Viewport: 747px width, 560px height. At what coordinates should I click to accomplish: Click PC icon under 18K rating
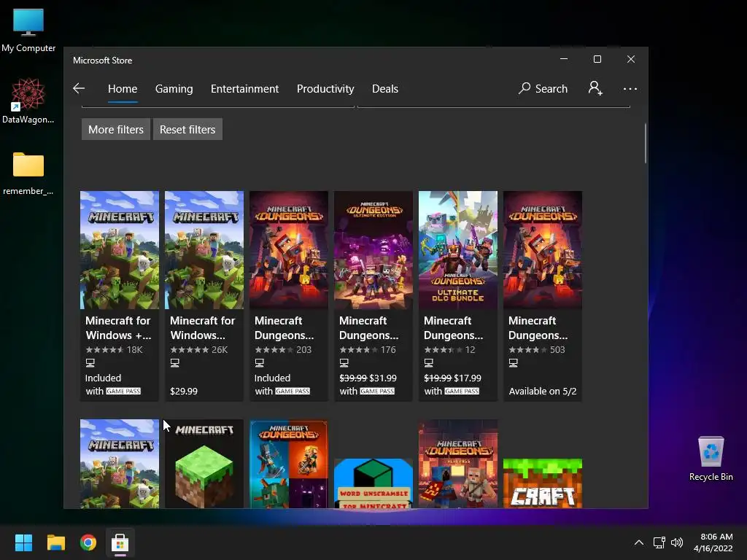[90, 363]
